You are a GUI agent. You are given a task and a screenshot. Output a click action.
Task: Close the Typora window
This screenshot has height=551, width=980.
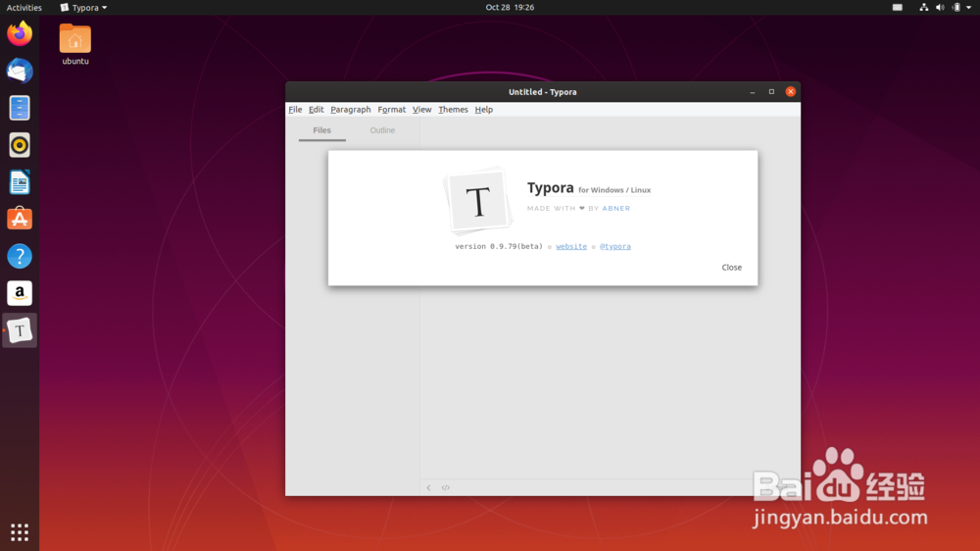(791, 92)
